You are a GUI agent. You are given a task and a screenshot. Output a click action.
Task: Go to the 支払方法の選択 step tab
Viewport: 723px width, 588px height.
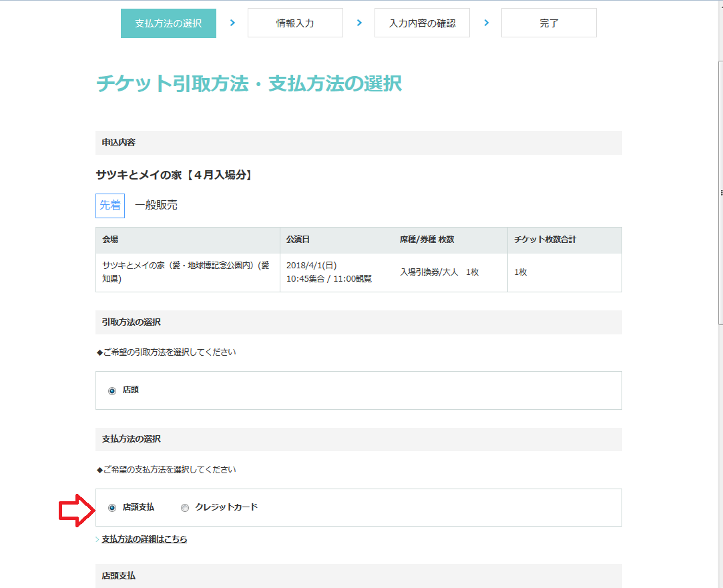tap(168, 23)
